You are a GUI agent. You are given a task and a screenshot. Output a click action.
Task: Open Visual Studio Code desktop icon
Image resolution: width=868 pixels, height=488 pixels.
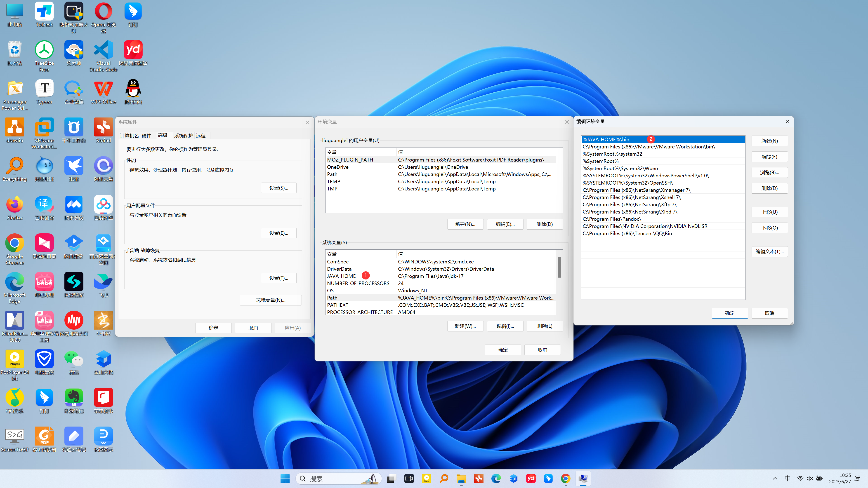(104, 56)
